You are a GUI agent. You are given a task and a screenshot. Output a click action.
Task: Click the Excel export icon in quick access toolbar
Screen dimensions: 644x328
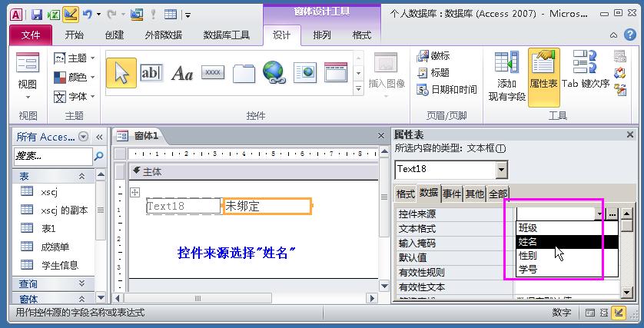pyautogui.click(x=54, y=15)
